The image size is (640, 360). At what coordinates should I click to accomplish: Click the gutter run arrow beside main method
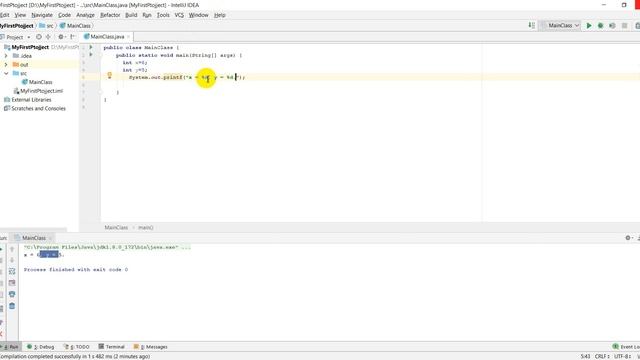(x=91, y=55)
